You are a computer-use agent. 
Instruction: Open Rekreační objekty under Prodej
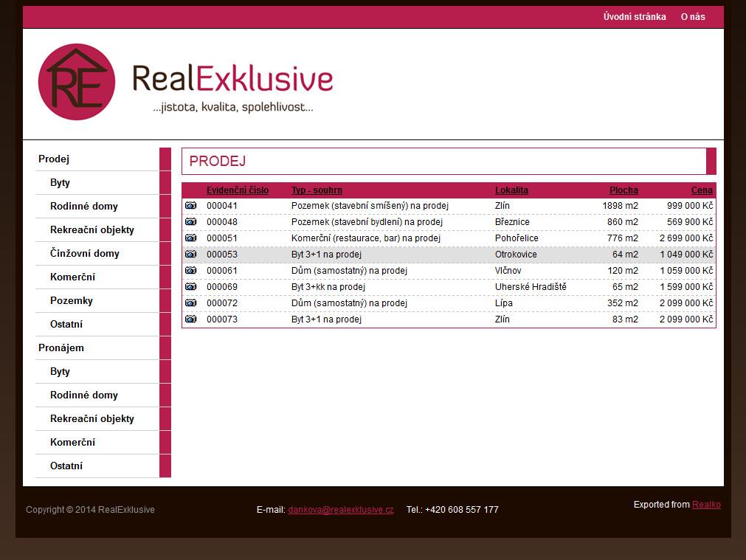click(x=92, y=229)
